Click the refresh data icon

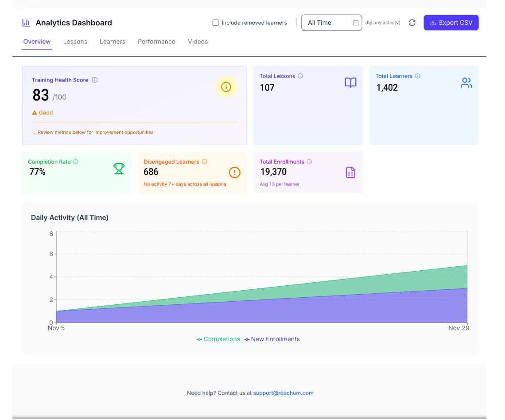[x=412, y=23]
